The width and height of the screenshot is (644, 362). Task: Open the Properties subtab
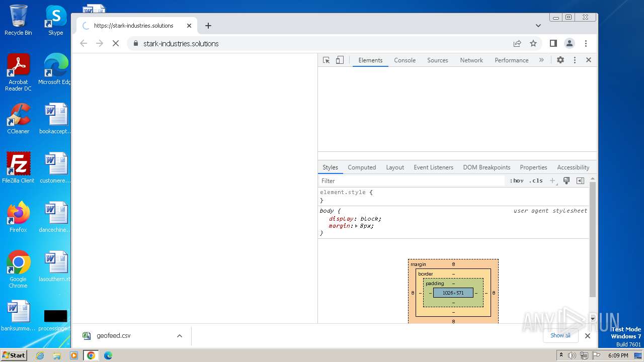coord(533,167)
